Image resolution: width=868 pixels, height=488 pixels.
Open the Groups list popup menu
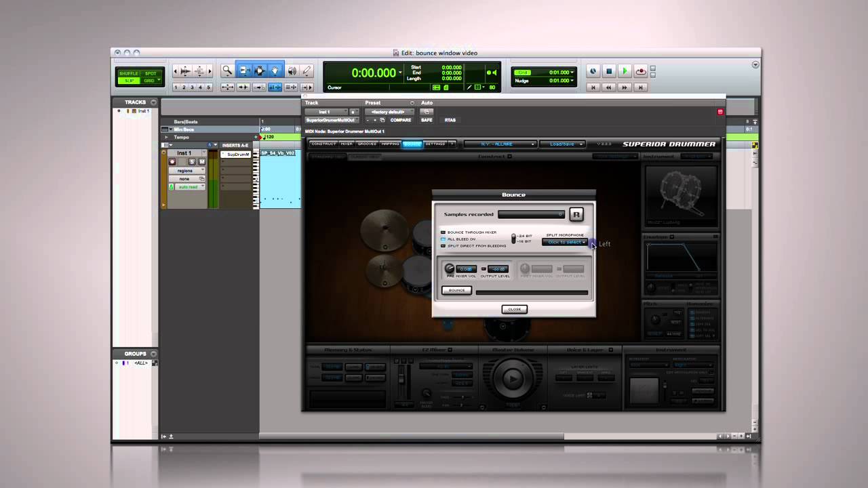[x=154, y=354]
